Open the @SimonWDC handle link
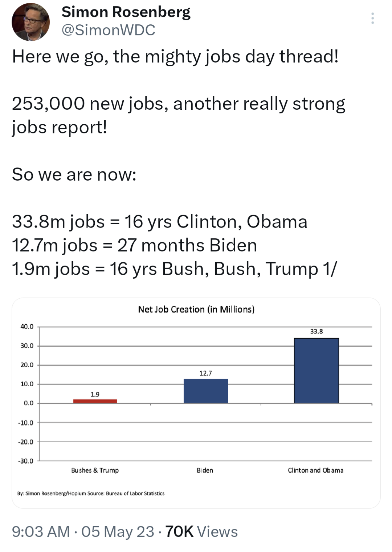This screenshot has height=552, width=392. tap(109, 30)
